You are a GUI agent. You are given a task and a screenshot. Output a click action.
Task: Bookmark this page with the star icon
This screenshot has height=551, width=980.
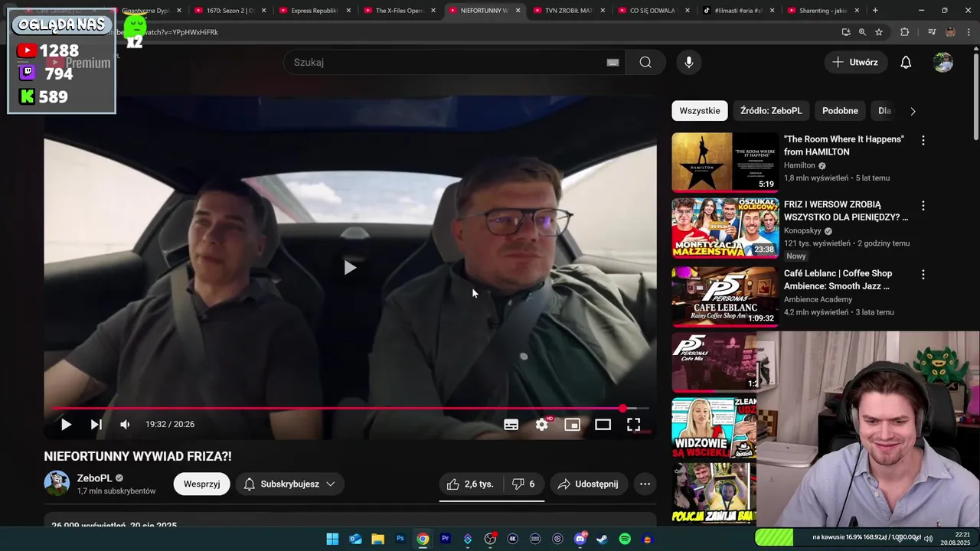tap(879, 32)
